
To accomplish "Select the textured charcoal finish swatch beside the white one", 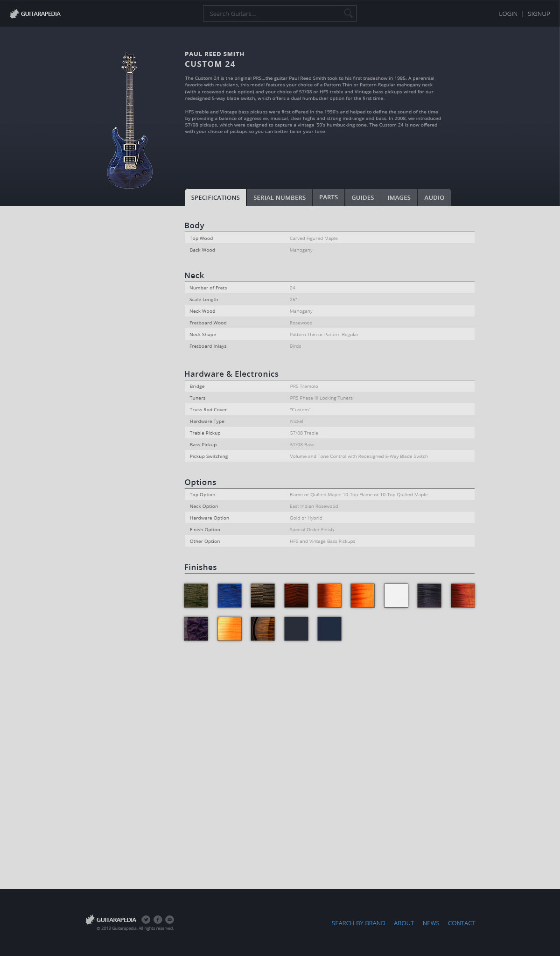I will pos(429,596).
